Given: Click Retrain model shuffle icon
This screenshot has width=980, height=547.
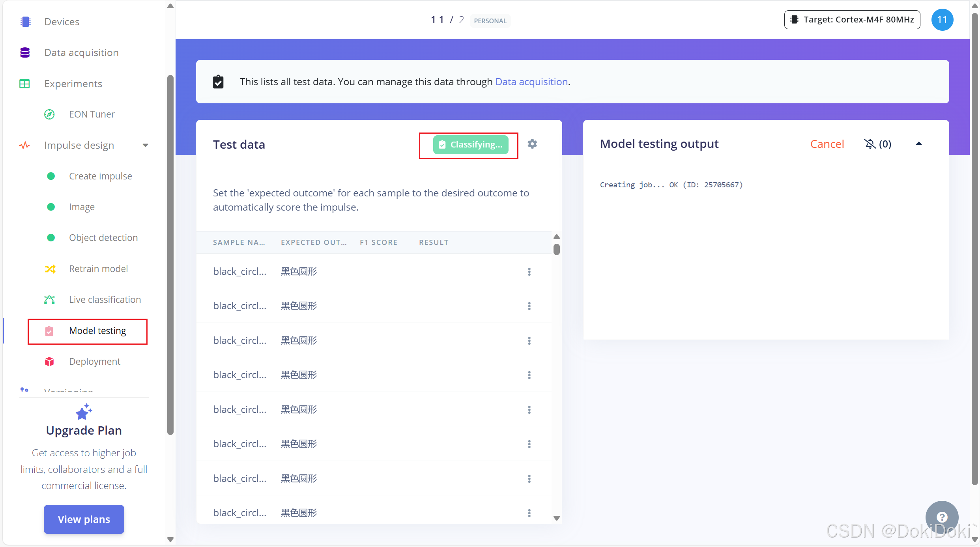Looking at the screenshot, I should point(50,269).
